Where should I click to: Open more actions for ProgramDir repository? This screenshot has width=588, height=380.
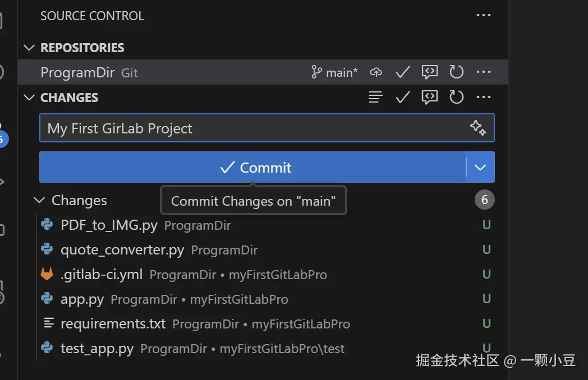tap(483, 72)
